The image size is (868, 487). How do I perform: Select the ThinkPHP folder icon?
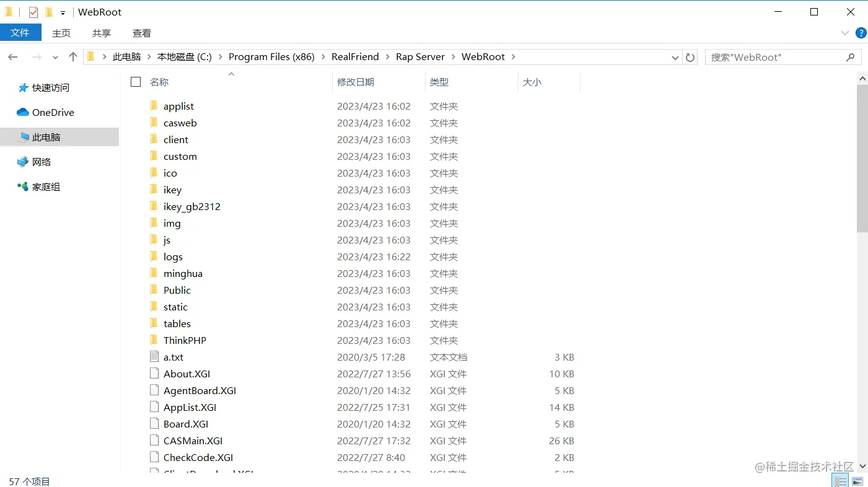point(154,340)
